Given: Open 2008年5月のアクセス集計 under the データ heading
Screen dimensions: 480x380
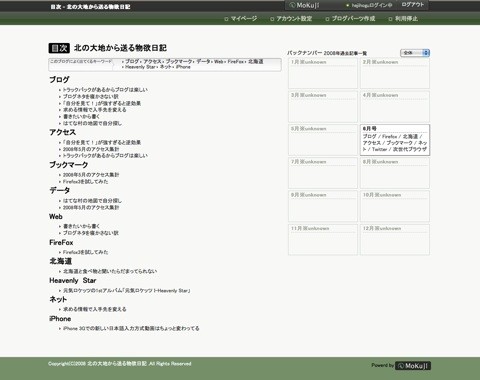Looking at the screenshot, I should [x=91, y=207].
